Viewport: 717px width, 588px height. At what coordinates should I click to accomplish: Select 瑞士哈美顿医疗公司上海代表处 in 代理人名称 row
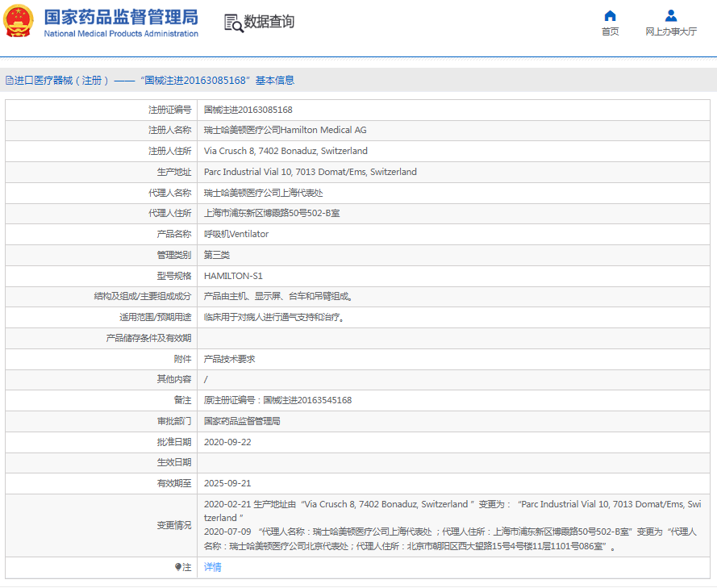point(264,193)
